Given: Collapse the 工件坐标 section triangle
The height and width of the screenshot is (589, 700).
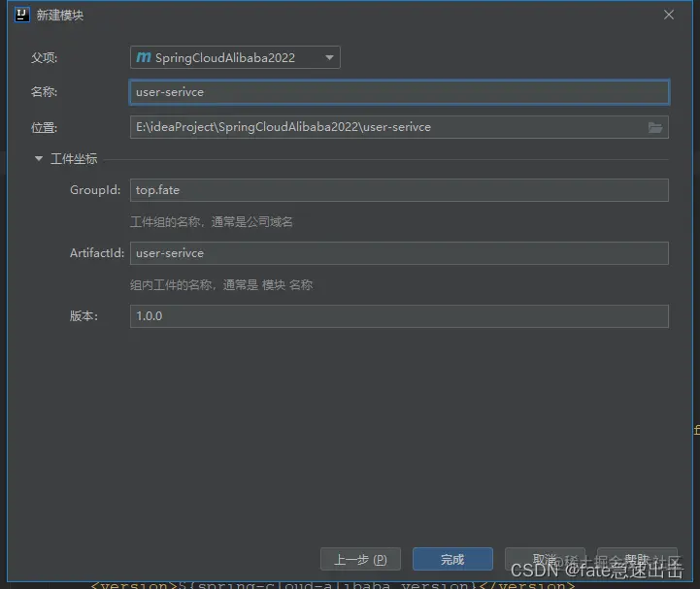Looking at the screenshot, I should (39, 159).
